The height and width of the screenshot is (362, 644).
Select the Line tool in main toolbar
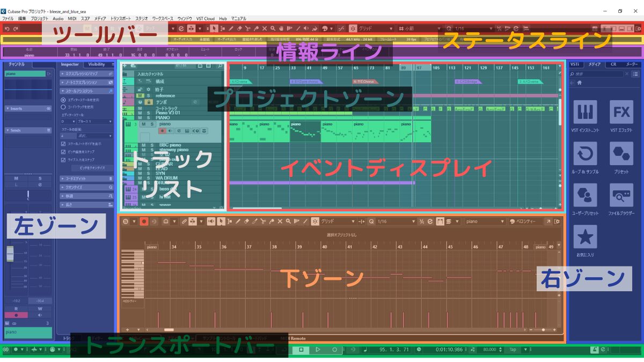(x=298, y=28)
